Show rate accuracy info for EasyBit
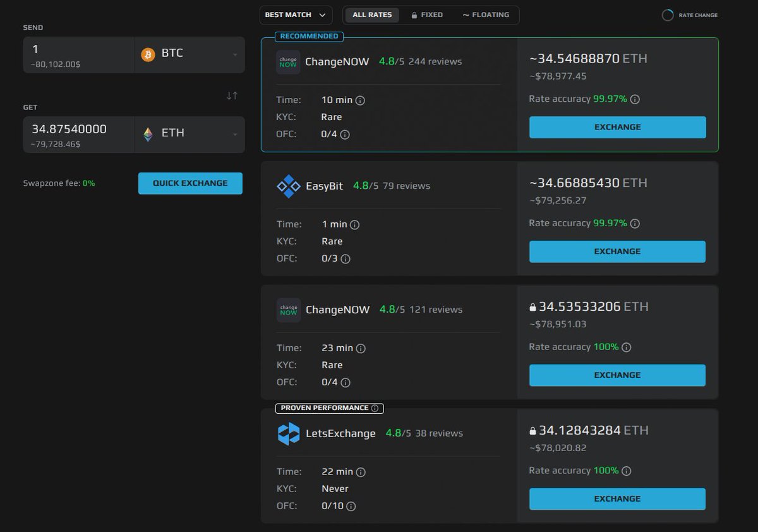The image size is (758, 532). coord(635,223)
